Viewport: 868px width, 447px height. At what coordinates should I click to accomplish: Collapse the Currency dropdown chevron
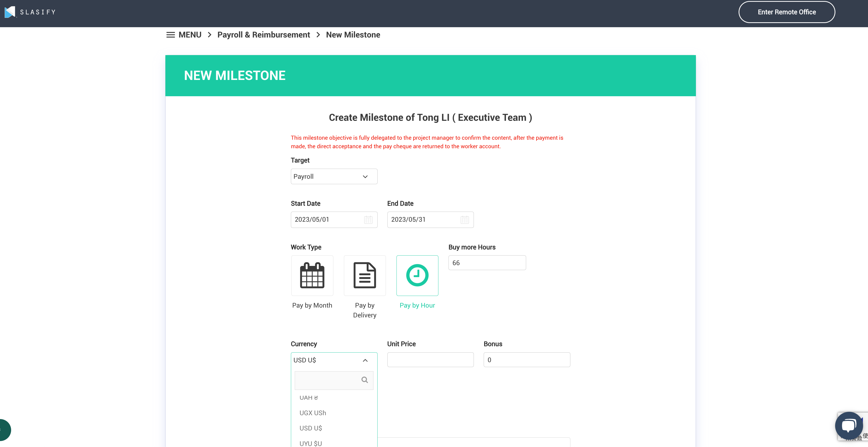pyautogui.click(x=365, y=360)
